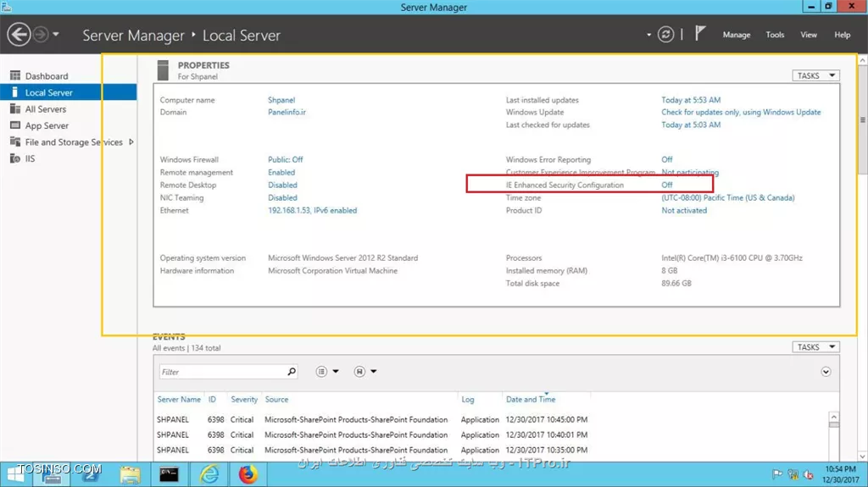Select Local Server in the sidebar
The height and width of the screenshot is (487, 868).
[68, 92]
